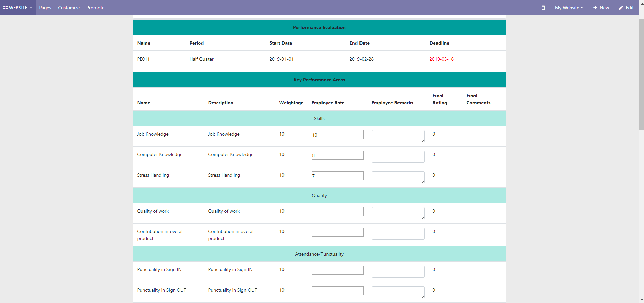
Task: Click Stress Handling employee rate field
Action: click(337, 176)
